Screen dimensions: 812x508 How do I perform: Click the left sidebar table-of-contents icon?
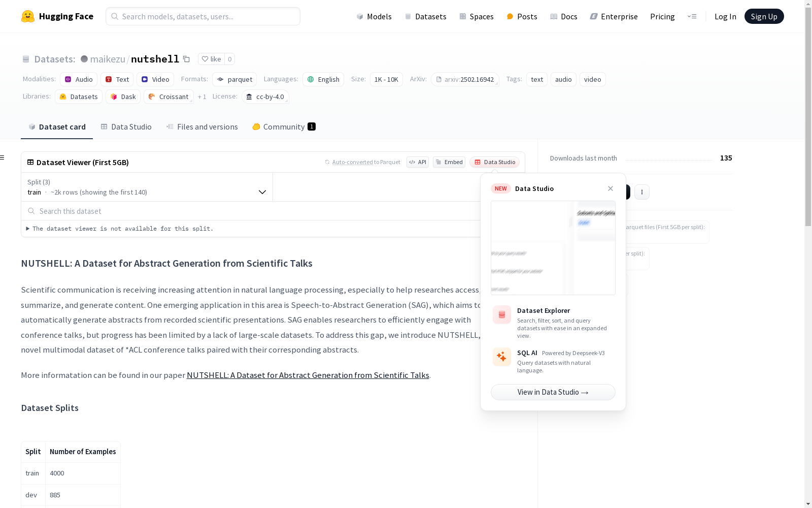(3, 157)
